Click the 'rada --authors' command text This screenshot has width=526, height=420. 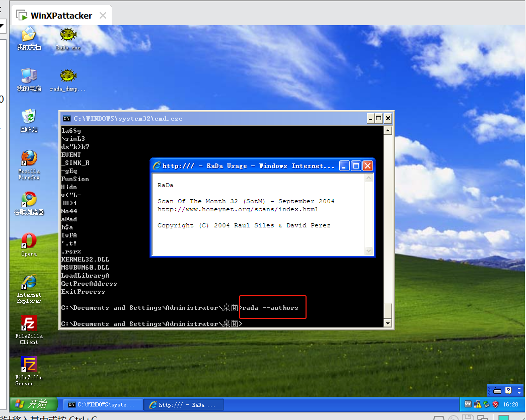pyautogui.click(x=270, y=308)
